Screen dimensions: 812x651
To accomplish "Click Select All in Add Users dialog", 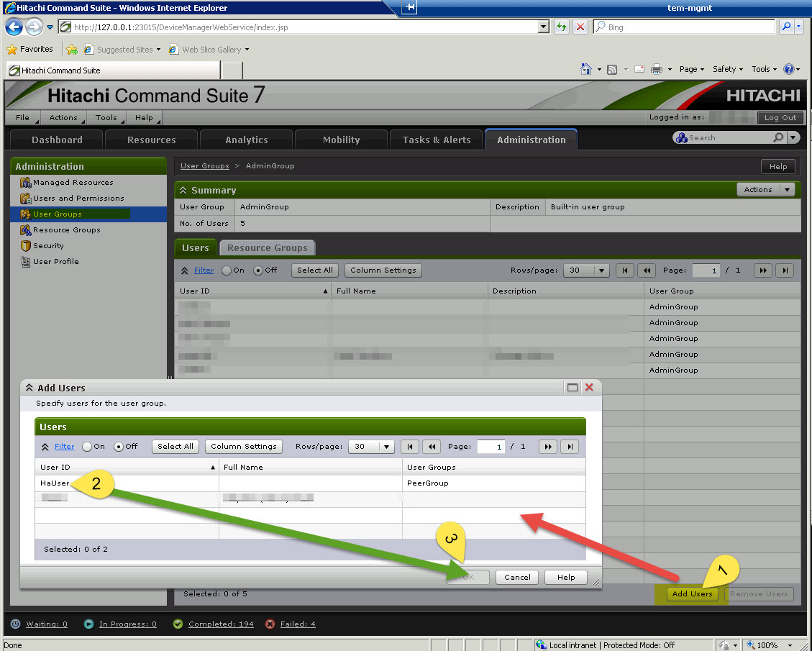I will coord(175,447).
